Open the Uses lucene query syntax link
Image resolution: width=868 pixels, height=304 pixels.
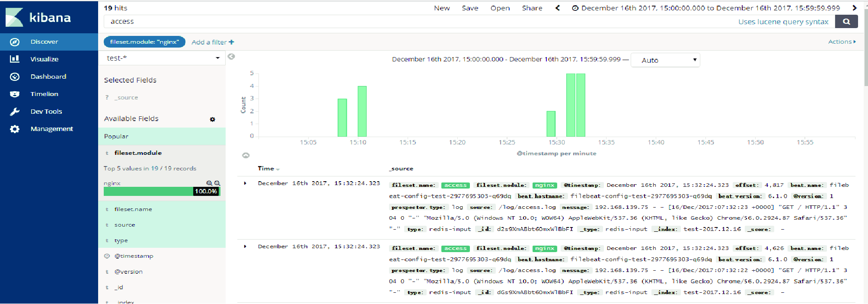(x=783, y=22)
